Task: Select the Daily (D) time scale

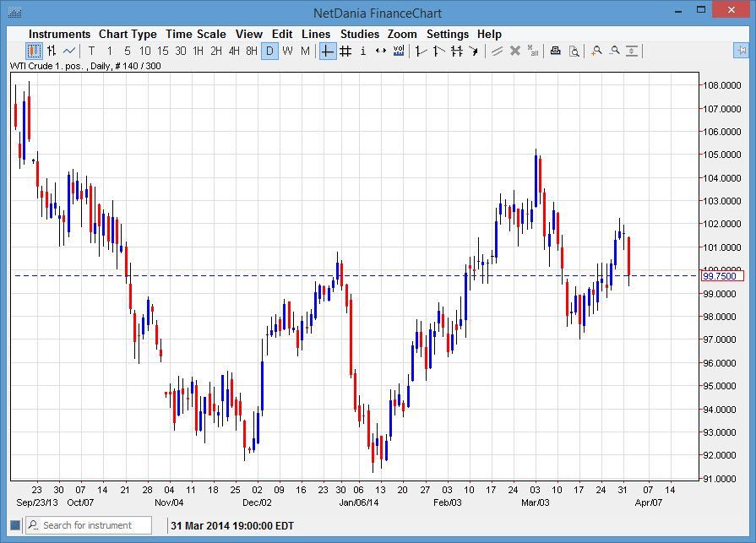Action: (x=269, y=52)
